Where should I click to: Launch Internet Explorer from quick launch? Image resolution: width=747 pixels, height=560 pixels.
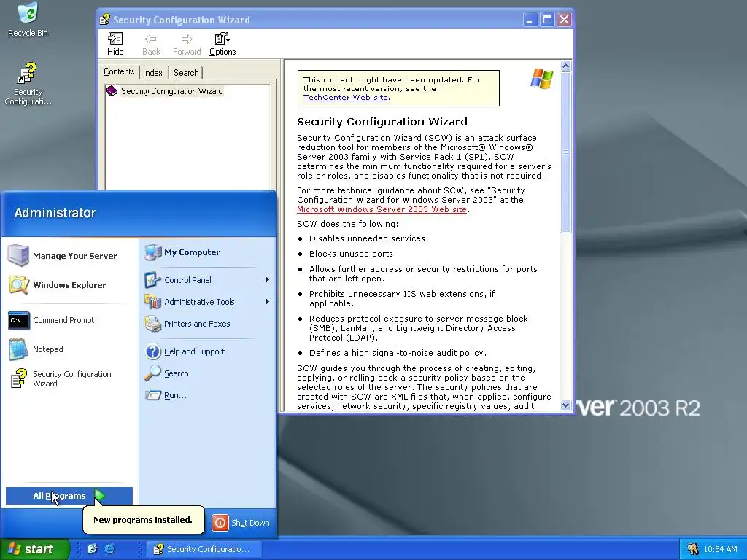pyautogui.click(x=109, y=549)
